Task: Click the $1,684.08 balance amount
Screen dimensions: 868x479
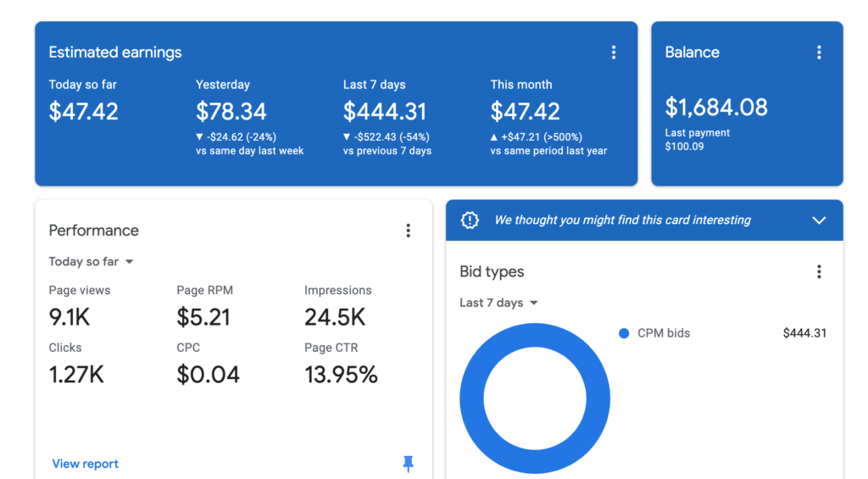Action: [716, 108]
